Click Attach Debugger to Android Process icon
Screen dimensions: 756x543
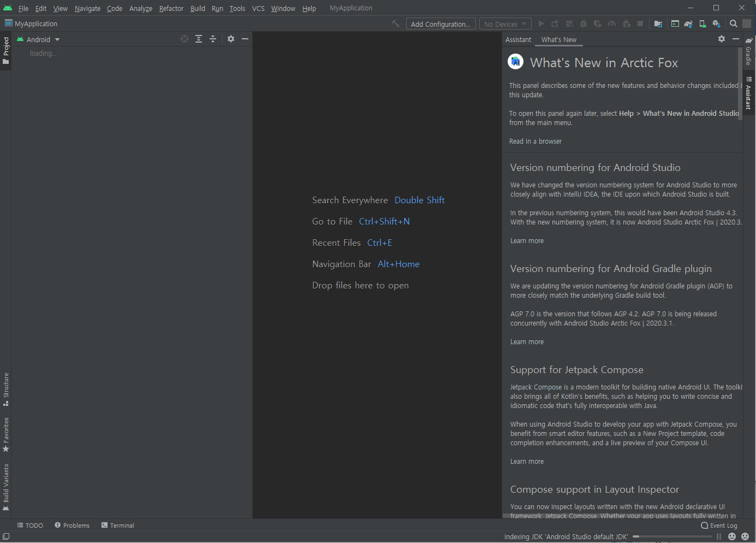click(x=627, y=23)
